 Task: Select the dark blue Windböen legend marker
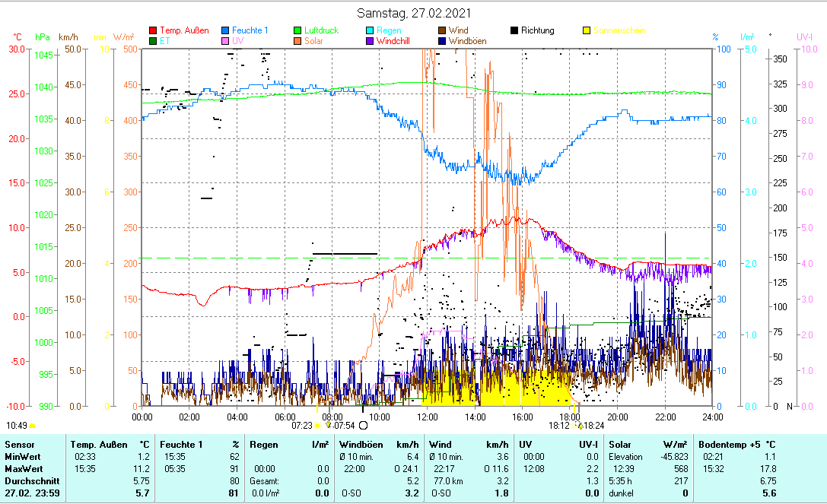[443, 41]
